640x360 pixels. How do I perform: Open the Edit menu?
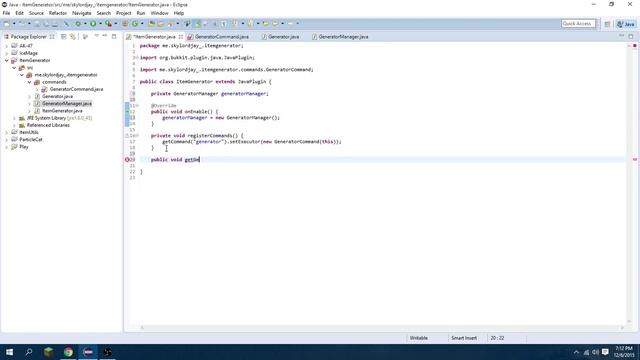coord(19,13)
